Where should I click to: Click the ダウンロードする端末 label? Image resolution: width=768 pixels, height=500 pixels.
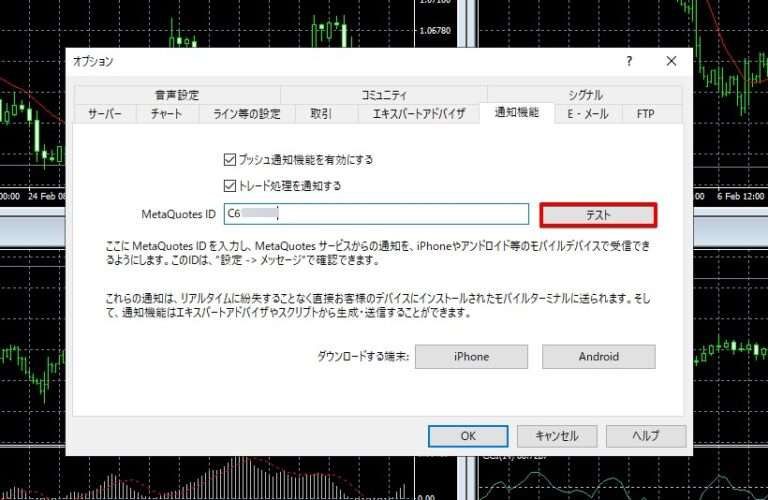362,357
